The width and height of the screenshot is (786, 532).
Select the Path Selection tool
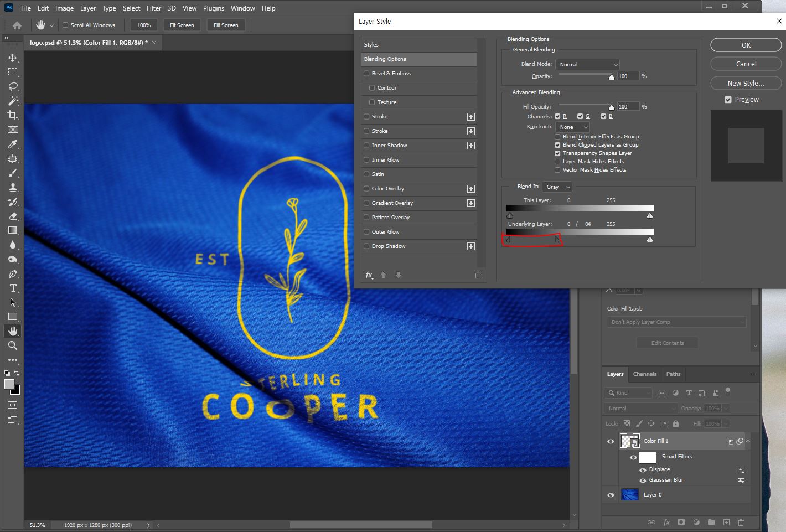pos(13,302)
